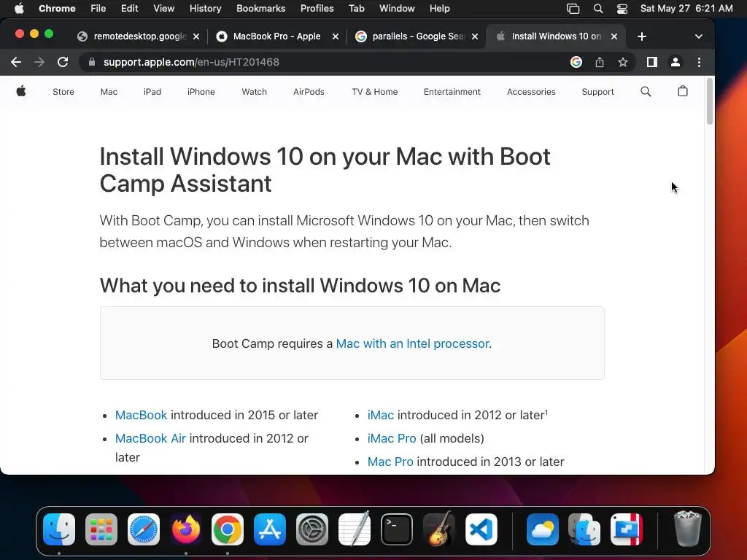Switch to the MacBook Pro - Apple tab
This screenshot has width=747, height=560.
[276, 36]
